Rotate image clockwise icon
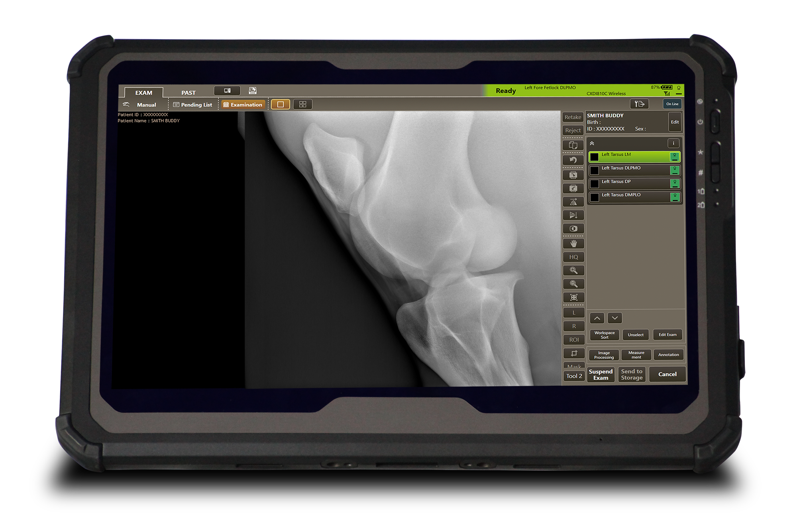The image size is (797, 532). pyautogui.click(x=573, y=175)
